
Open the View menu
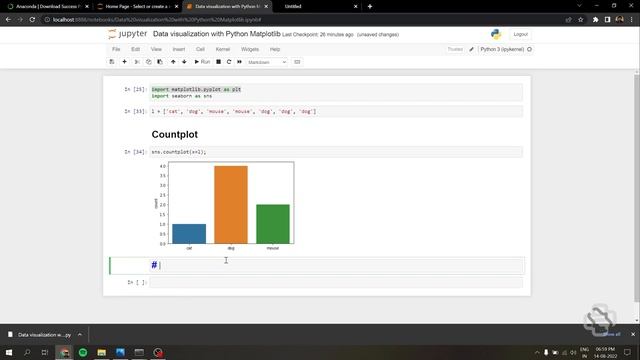[156, 49]
